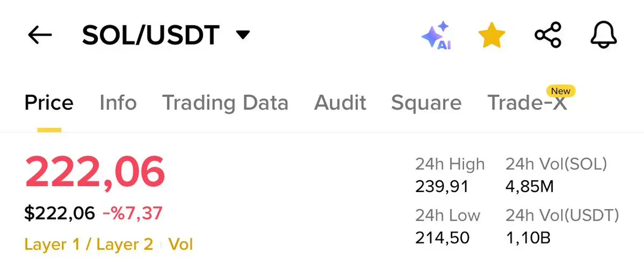Switch to the Trading Data tab
This screenshot has height=276, width=644.
click(225, 102)
